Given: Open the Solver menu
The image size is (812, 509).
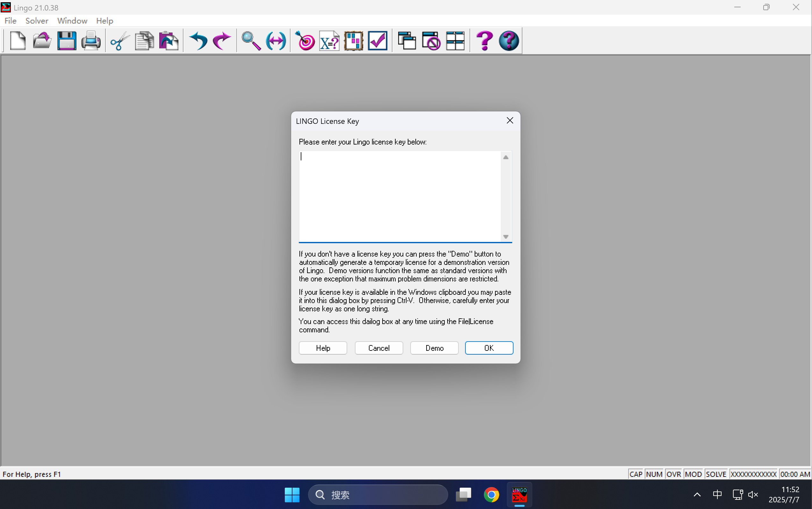Looking at the screenshot, I should 37,21.
